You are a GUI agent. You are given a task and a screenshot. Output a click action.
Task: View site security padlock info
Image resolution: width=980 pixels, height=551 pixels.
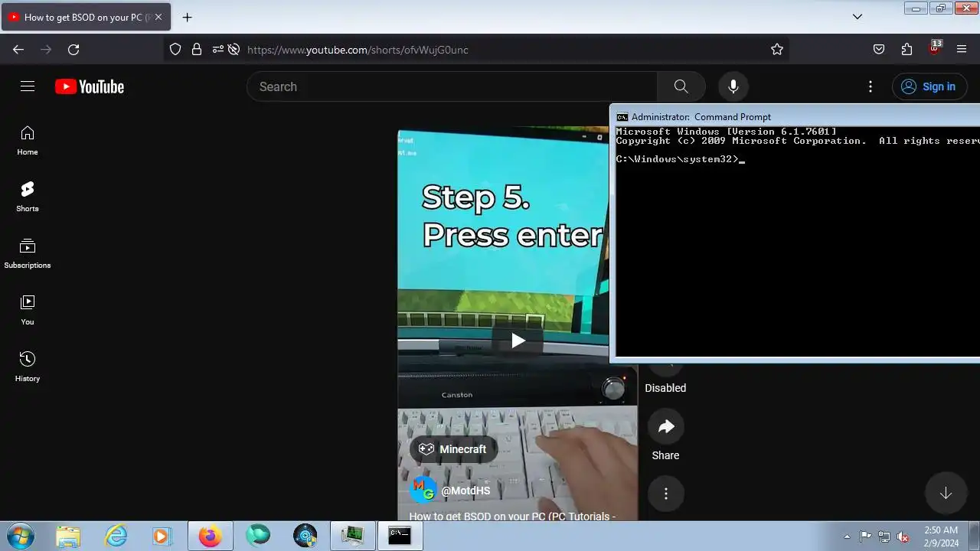197,49
